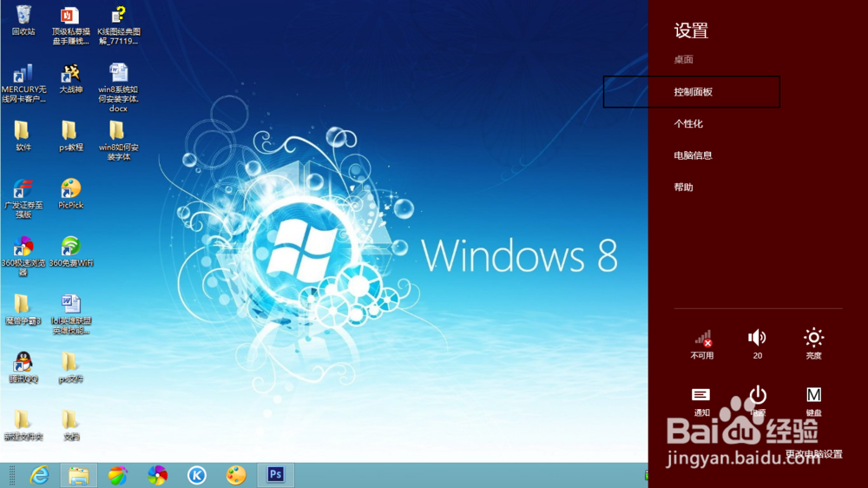Image resolution: width=868 pixels, height=488 pixels.
Task: Click the 更改电脑设置 link
Action: 814,453
